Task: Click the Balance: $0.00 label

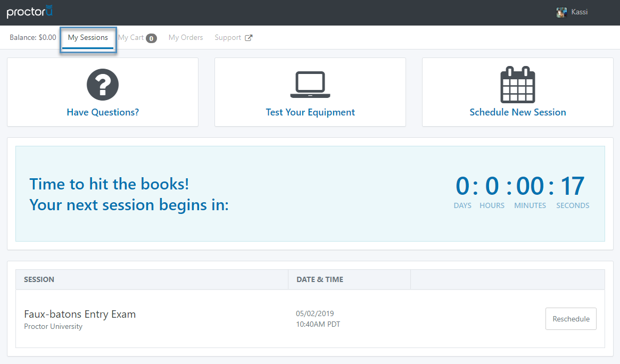Action: pos(32,38)
